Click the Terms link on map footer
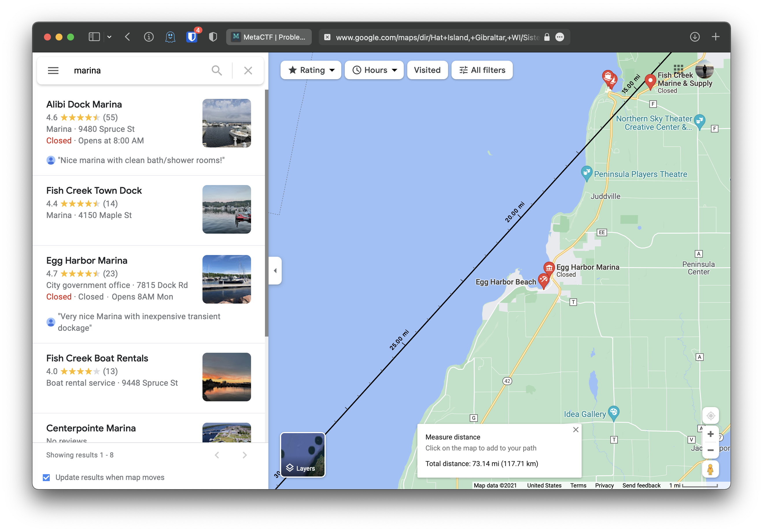This screenshot has height=532, width=763. pos(578,485)
